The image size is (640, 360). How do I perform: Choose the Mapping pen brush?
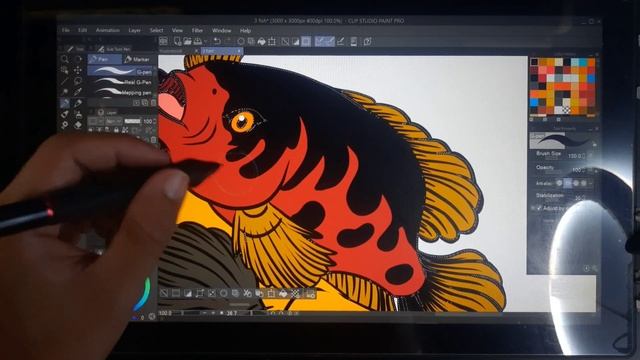pos(121,93)
